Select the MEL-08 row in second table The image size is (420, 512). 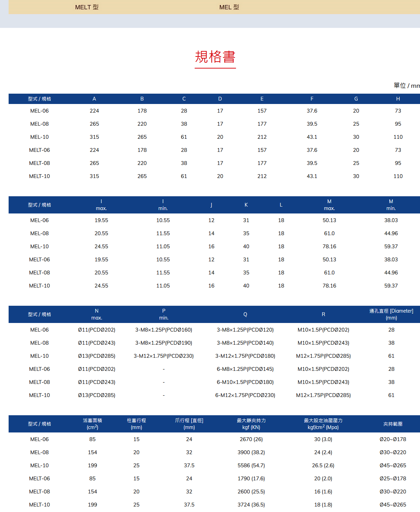coord(40,233)
